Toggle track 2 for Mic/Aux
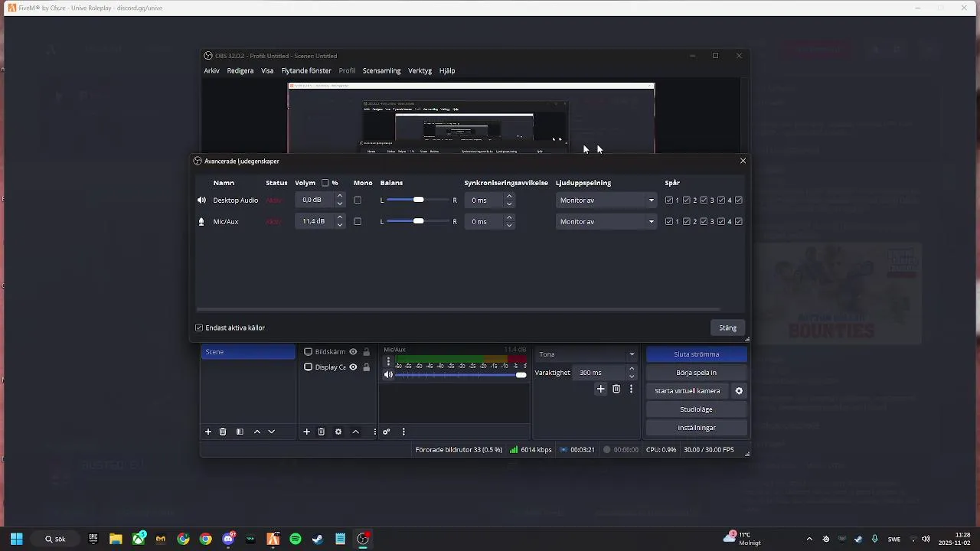The height and width of the screenshot is (551, 980). (687, 222)
